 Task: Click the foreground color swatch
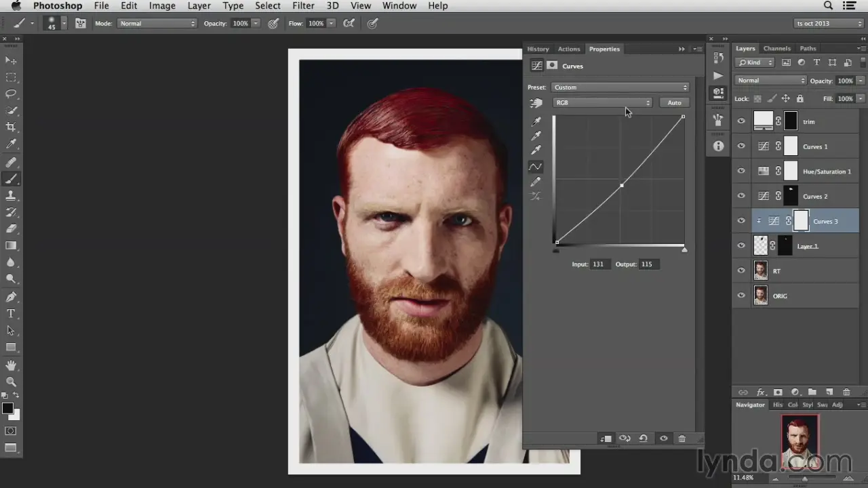point(7,408)
